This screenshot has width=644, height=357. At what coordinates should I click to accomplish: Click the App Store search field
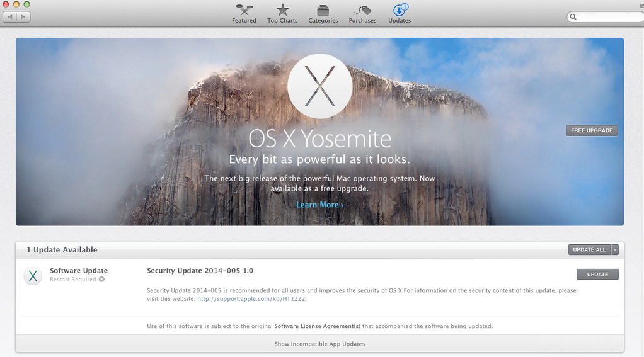(x=606, y=17)
